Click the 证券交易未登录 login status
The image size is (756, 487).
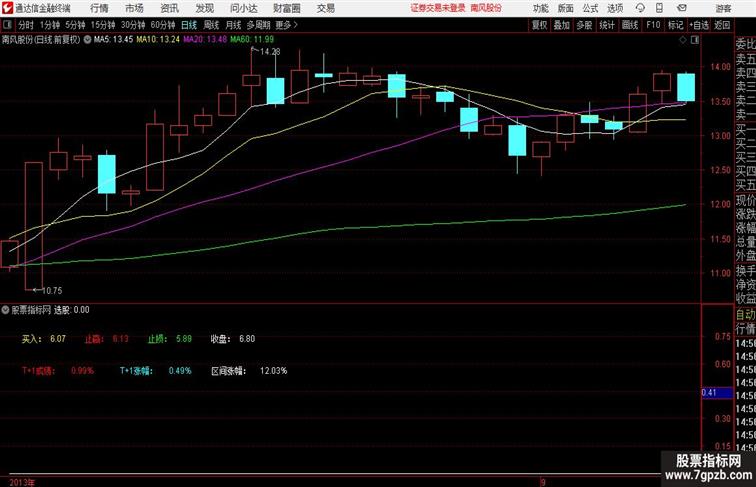[438, 8]
